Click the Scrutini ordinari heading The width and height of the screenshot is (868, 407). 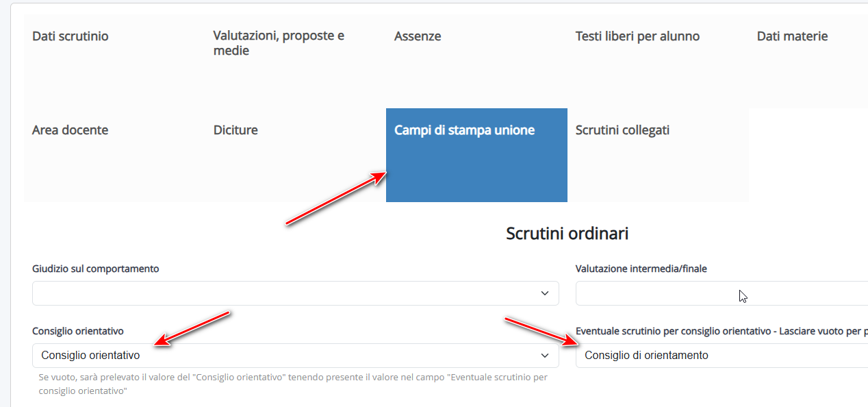click(x=567, y=234)
